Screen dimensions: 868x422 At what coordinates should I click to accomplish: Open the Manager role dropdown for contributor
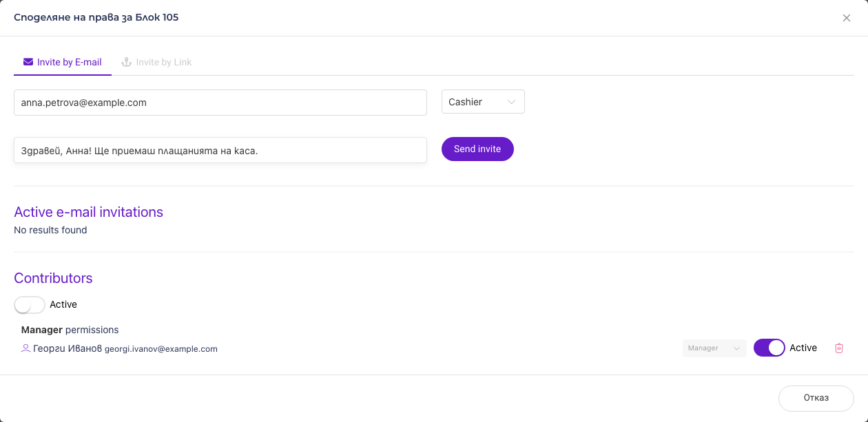pos(714,348)
